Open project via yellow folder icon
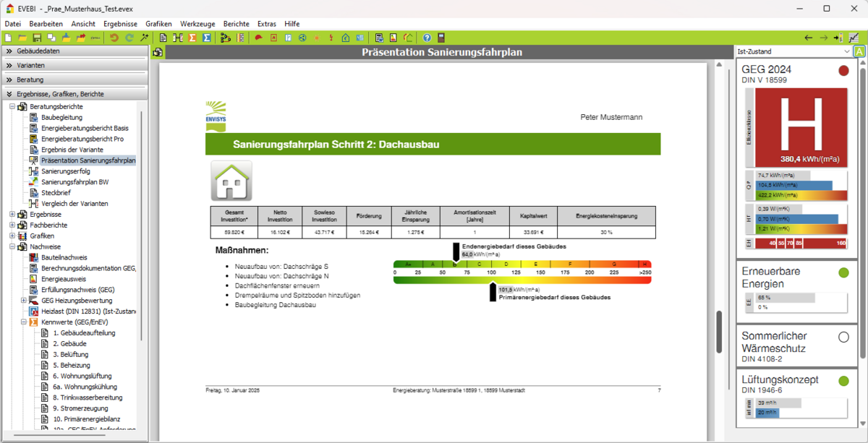 (x=22, y=38)
